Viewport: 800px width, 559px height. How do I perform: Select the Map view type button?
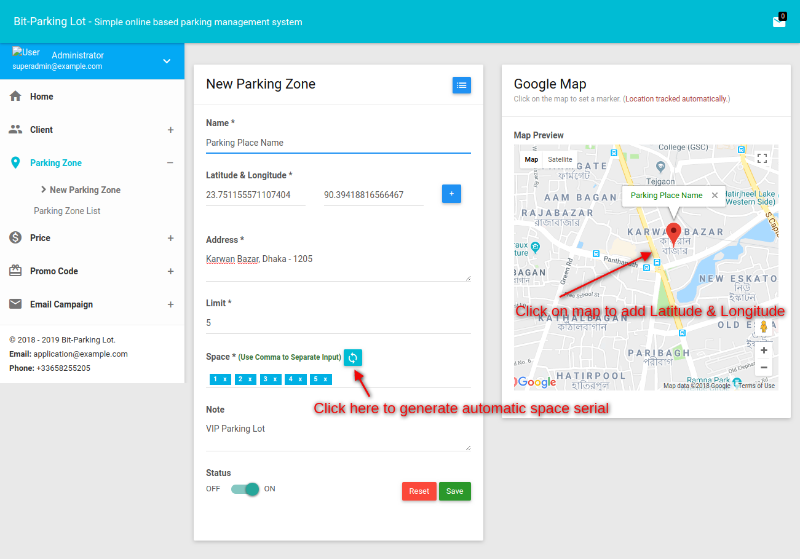pos(531,159)
